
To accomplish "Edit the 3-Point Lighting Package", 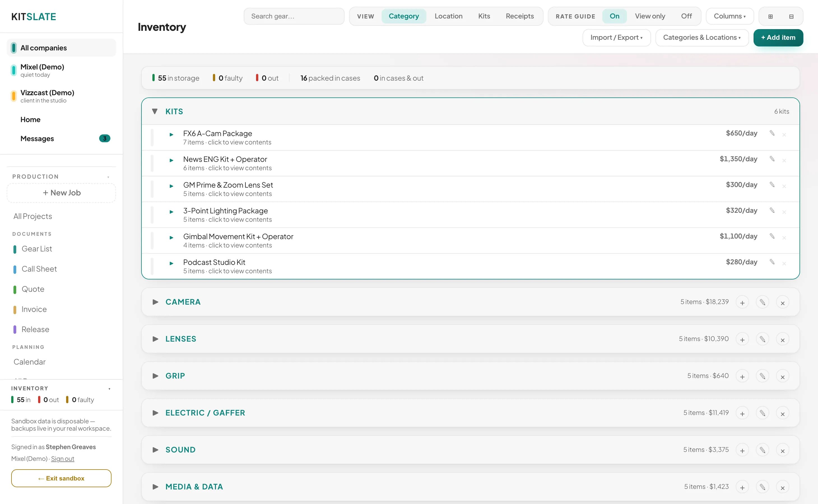I will click(x=772, y=210).
